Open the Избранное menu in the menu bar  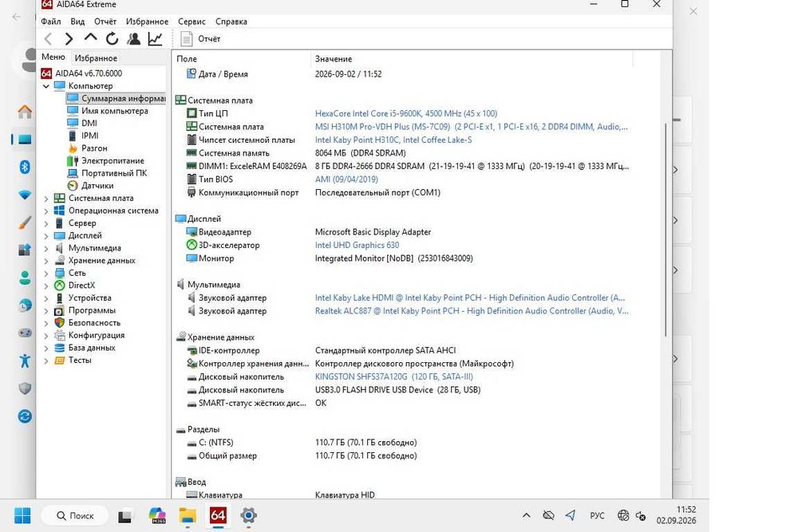click(x=147, y=22)
